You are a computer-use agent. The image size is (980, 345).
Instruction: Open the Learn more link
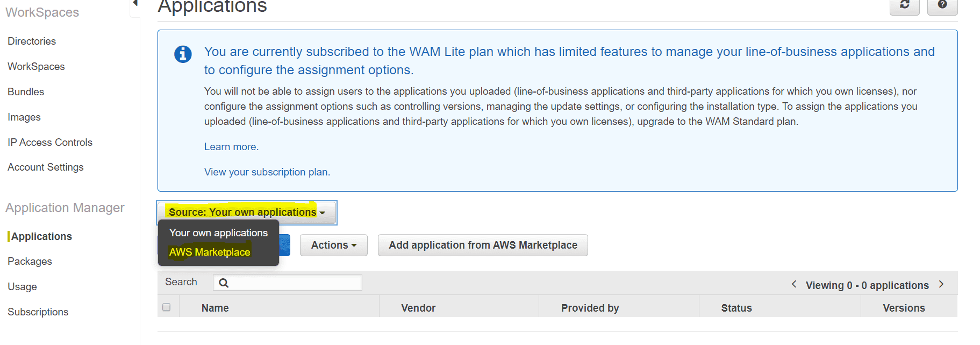pyautogui.click(x=231, y=147)
